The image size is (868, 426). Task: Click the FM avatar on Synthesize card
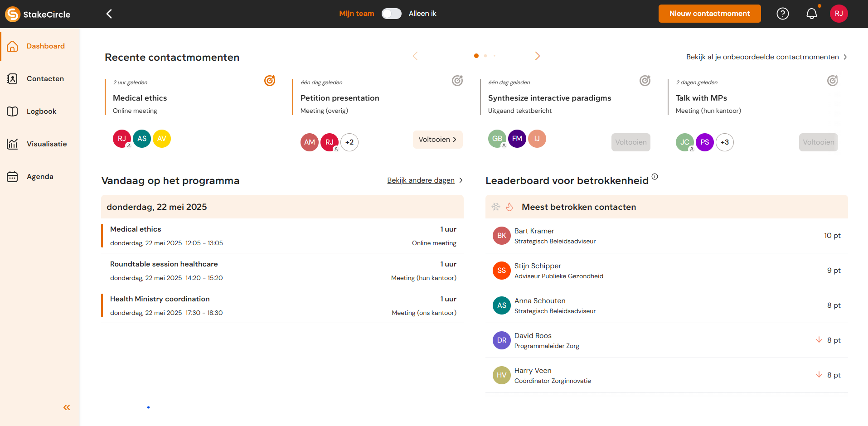pyautogui.click(x=517, y=139)
